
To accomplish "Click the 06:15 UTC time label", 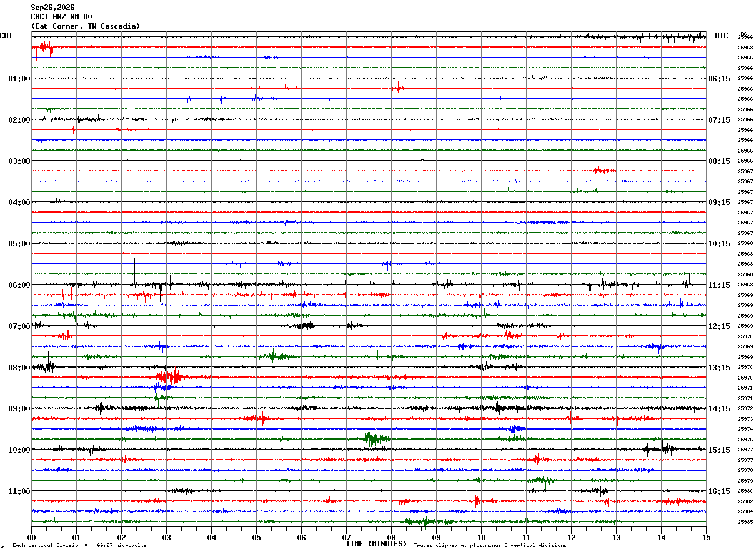I will click(719, 79).
